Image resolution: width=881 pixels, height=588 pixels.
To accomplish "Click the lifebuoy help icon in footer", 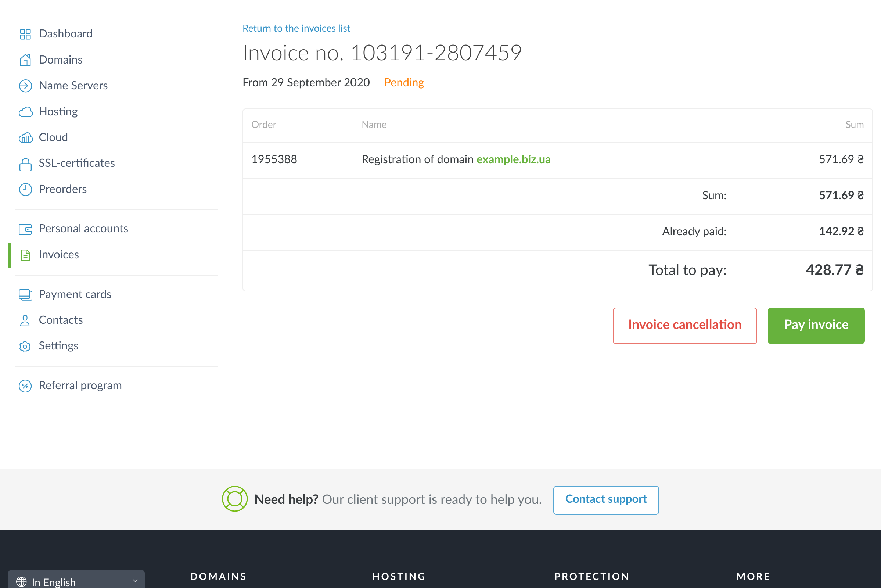I will 234,499.
